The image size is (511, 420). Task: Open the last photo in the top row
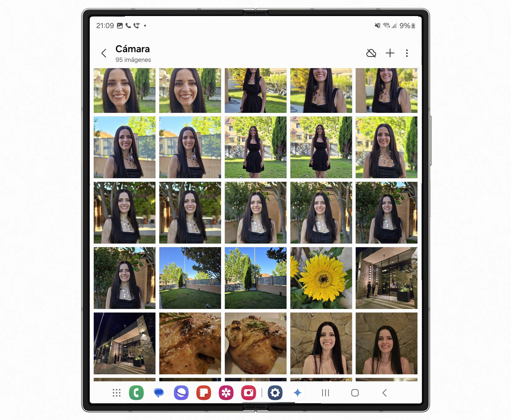pos(387,91)
